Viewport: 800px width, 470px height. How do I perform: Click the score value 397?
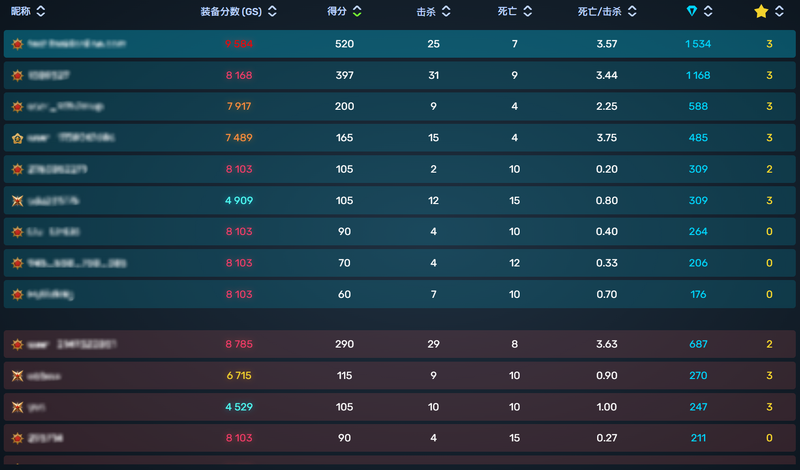[344, 76]
